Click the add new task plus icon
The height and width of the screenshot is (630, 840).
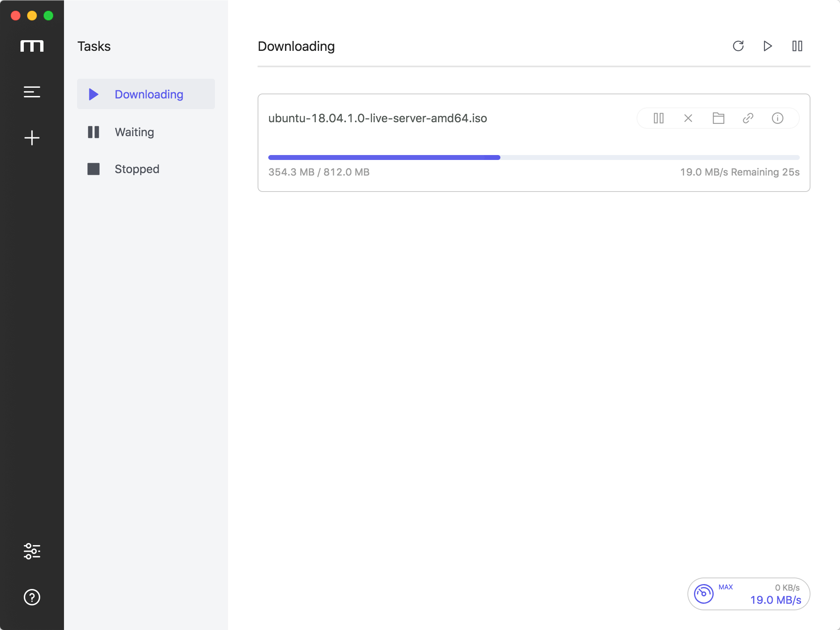point(32,138)
